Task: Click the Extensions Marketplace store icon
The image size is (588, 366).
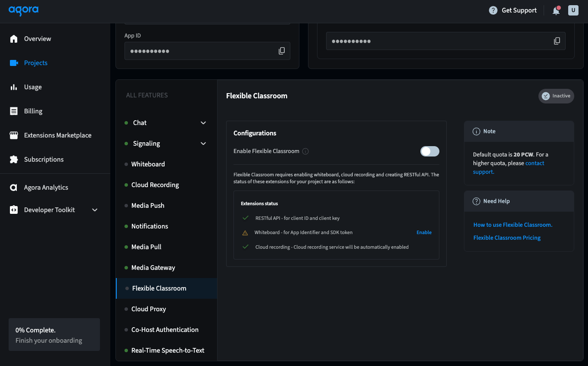Action: (14, 135)
